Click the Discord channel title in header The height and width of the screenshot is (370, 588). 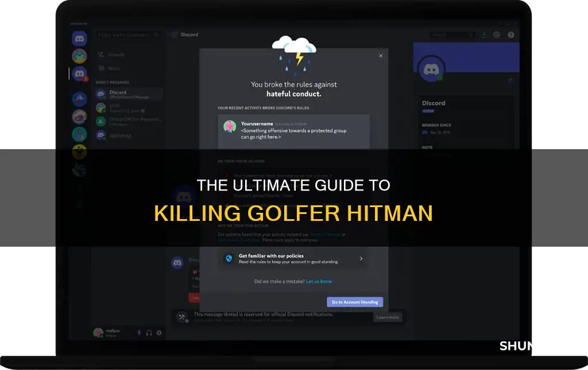pos(189,34)
